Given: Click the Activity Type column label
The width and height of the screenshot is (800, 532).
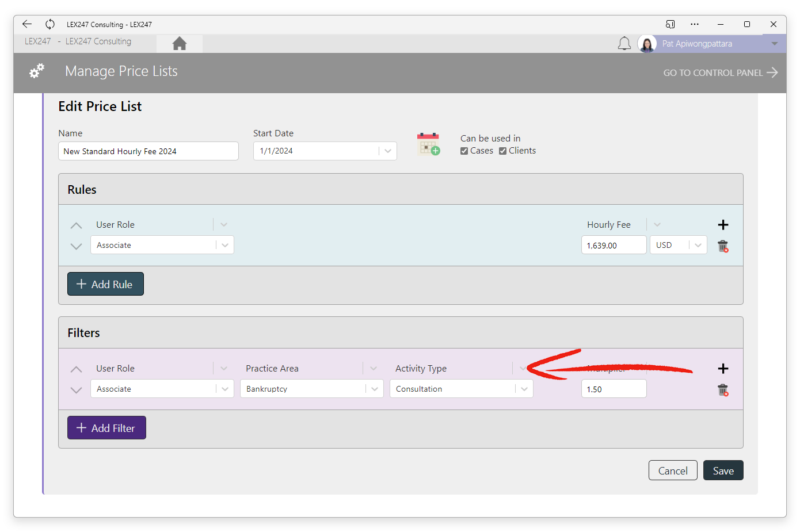Looking at the screenshot, I should [x=421, y=369].
